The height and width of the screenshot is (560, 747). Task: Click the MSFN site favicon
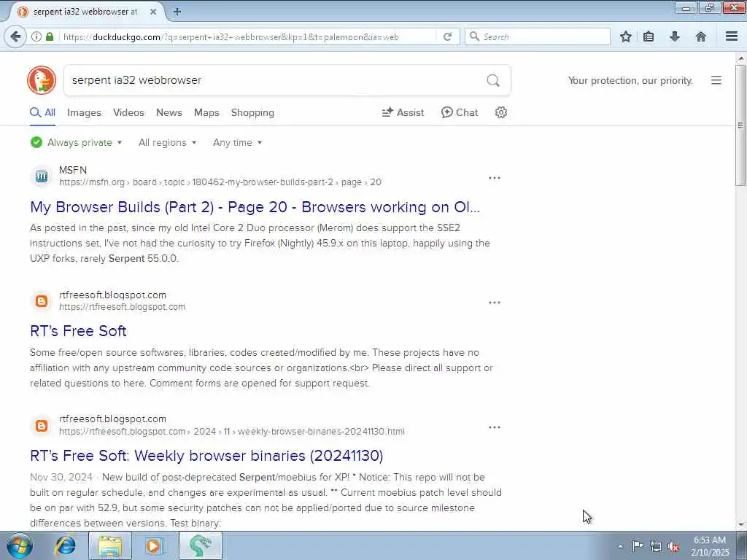pyautogui.click(x=42, y=176)
